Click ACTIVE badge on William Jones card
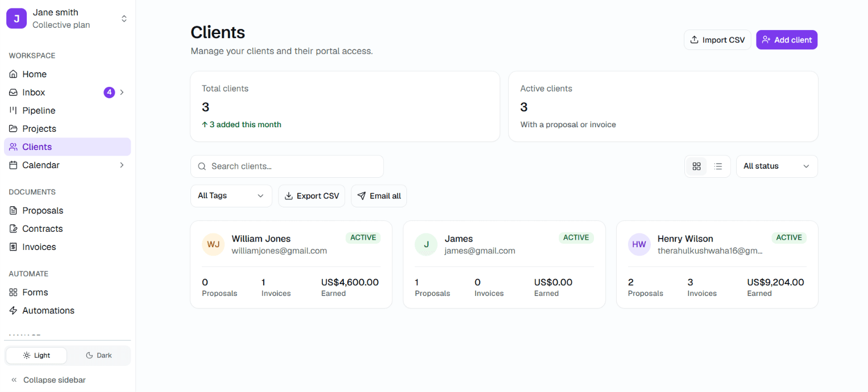The width and height of the screenshot is (868, 392). pos(363,237)
